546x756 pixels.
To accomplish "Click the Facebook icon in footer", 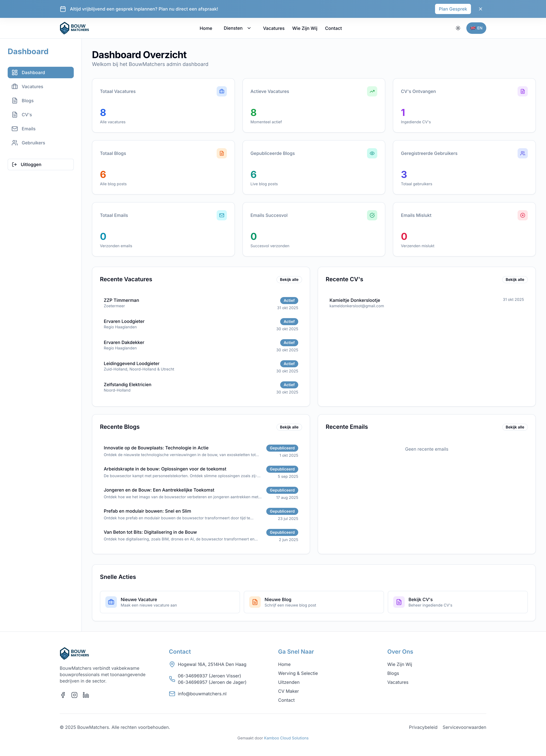I will click(x=63, y=695).
